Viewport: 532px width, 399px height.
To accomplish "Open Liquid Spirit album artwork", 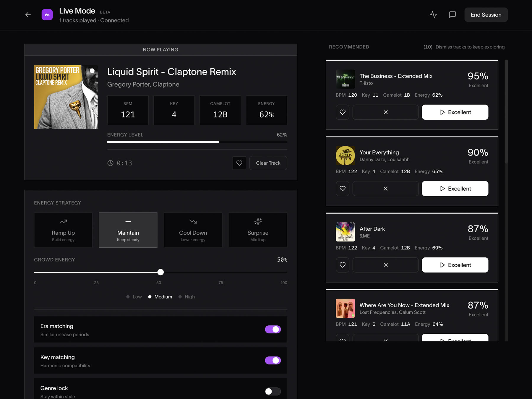I will coord(66,97).
